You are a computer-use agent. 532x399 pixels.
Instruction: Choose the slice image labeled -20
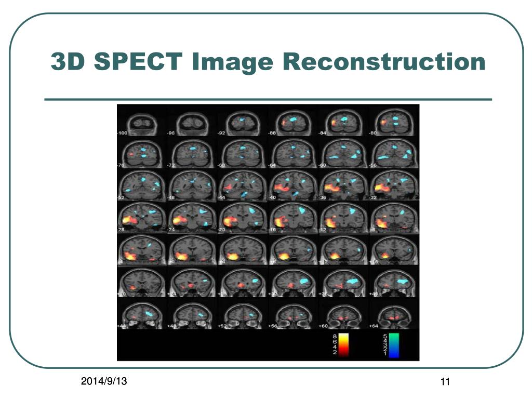243,218
